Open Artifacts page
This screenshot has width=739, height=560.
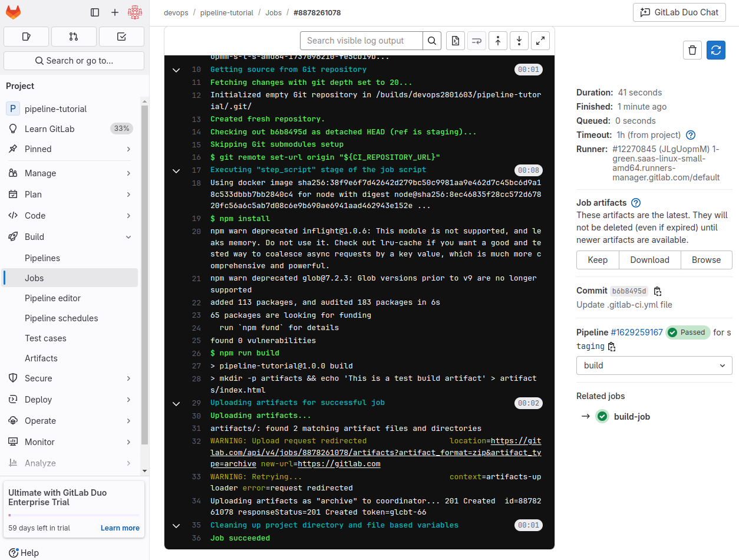point(41,358)
